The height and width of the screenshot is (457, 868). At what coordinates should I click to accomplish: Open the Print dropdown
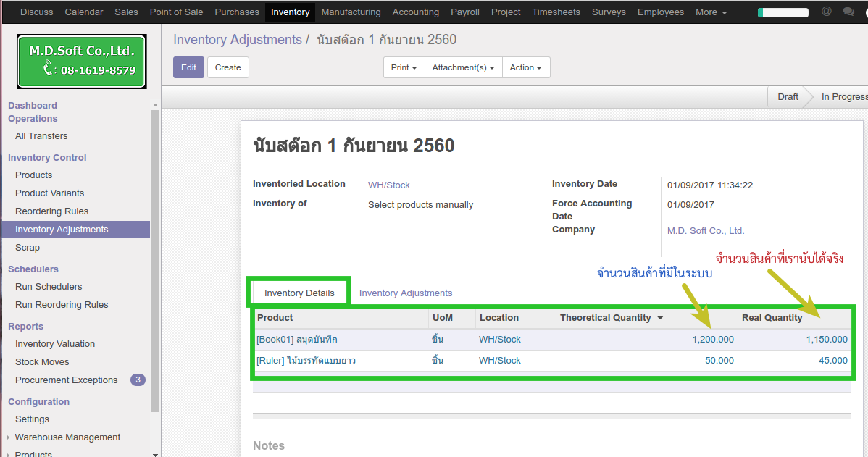click(x=404, y=67)
